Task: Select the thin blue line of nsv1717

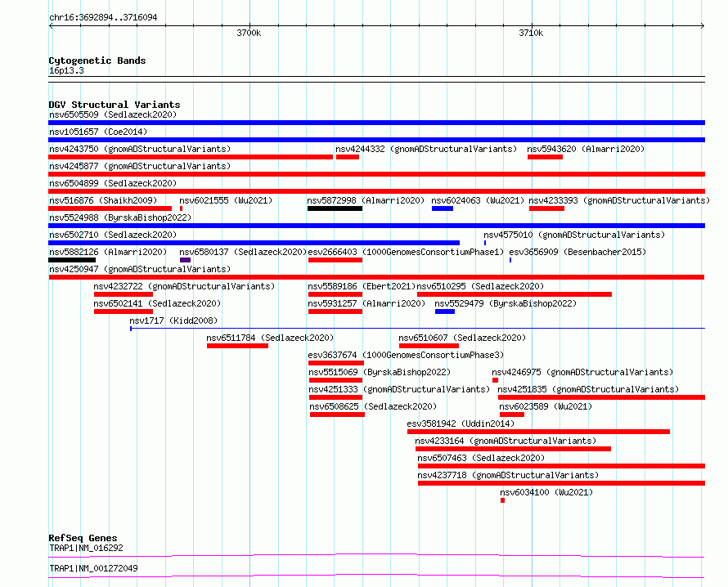Action: (x=418, y=329)
